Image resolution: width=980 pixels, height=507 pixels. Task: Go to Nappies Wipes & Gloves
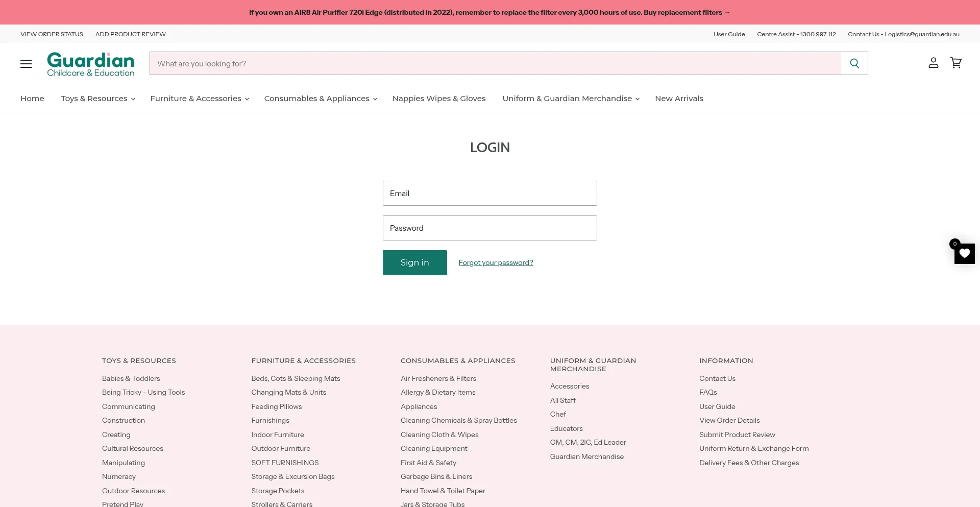point(439,99)
